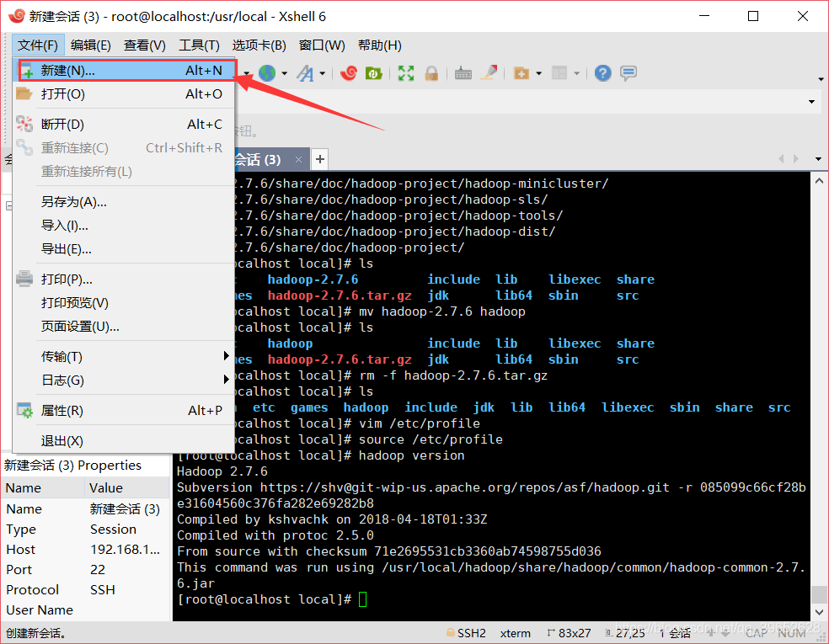The height and width of the screenshot is (644, 829).
Task: Open Xftp file transfer toolbar icon
Action: tap(374, 73)
